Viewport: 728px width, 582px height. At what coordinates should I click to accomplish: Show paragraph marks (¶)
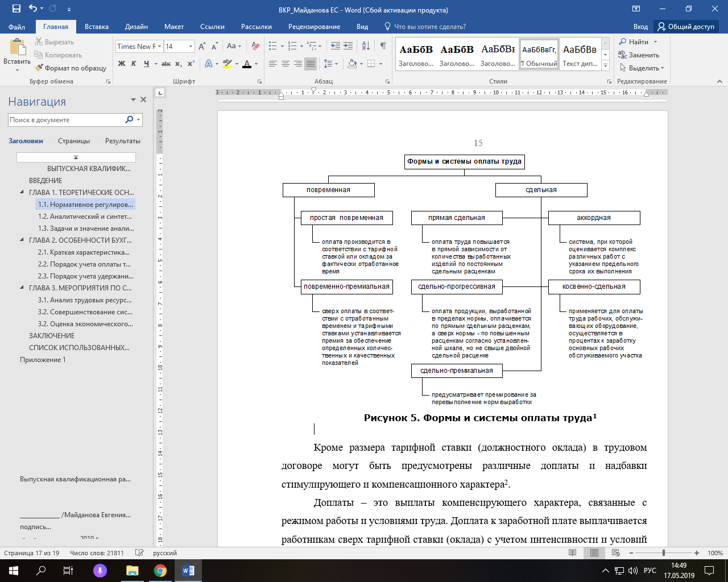click(x=383, y=47)
